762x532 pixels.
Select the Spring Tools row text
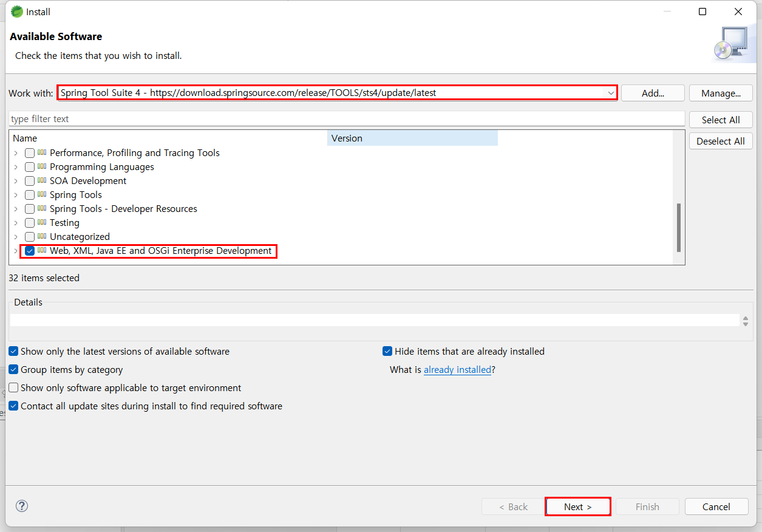[x=76, y=195]
